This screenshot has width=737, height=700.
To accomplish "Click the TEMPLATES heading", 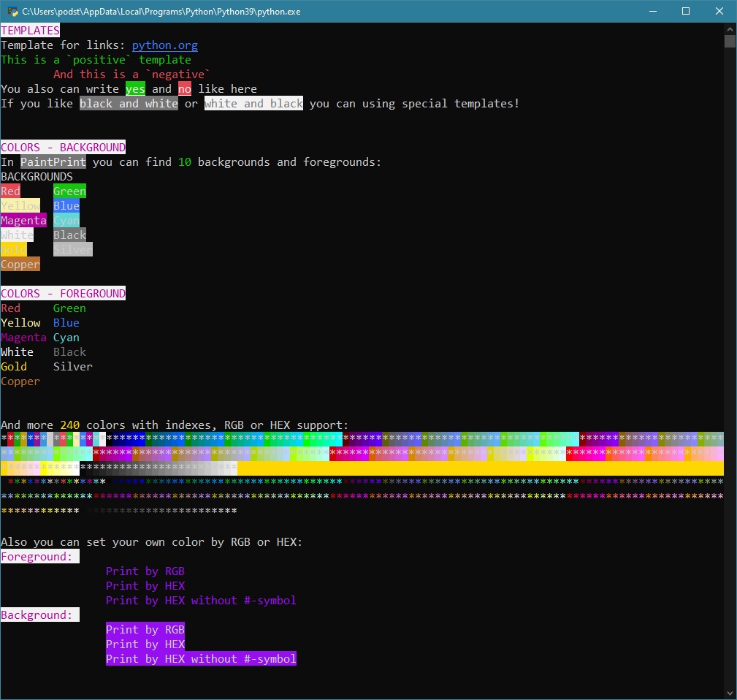I will tap(30, 31).
